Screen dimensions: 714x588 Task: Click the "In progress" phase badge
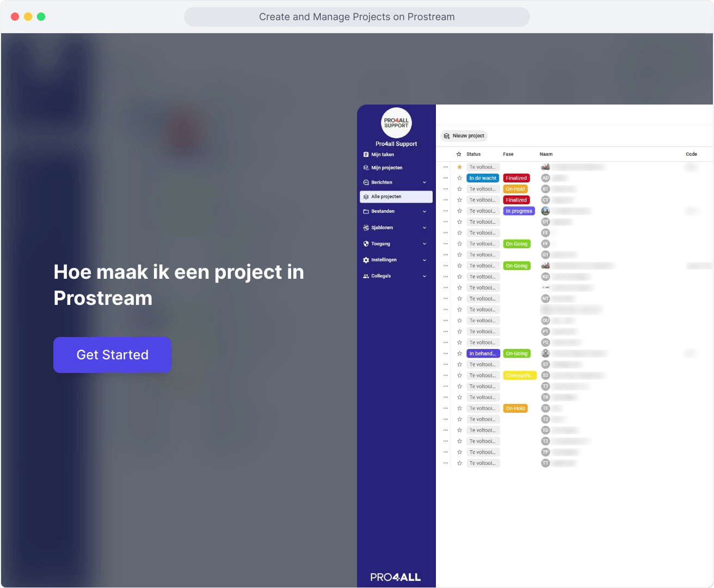click(519, 211)
